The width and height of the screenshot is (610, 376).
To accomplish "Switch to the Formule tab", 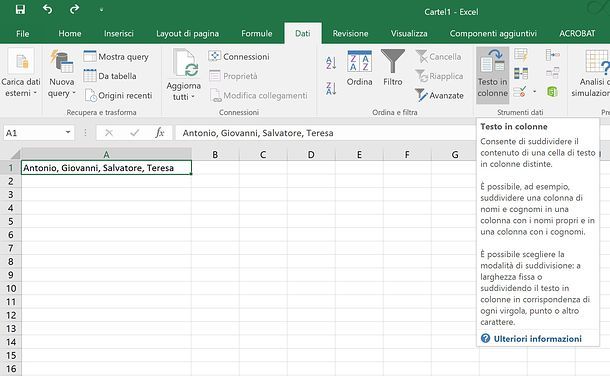I will 257,33.
